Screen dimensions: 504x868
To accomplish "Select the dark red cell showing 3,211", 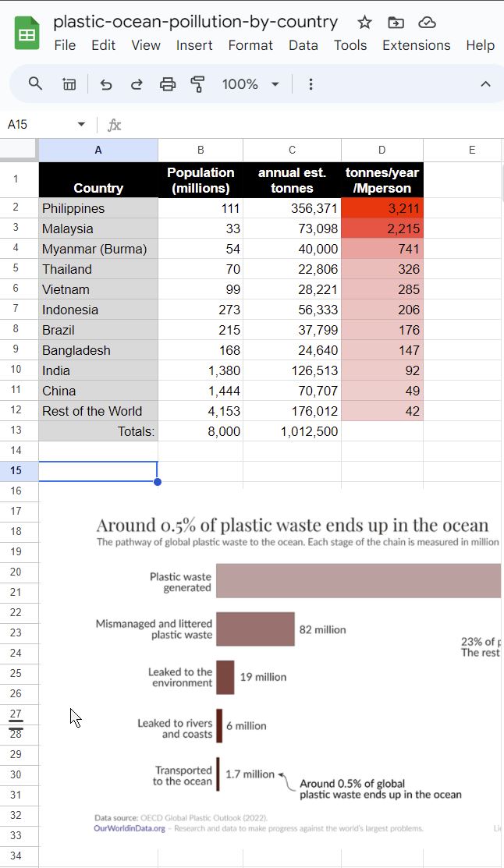I will click(x=382, y=208).
